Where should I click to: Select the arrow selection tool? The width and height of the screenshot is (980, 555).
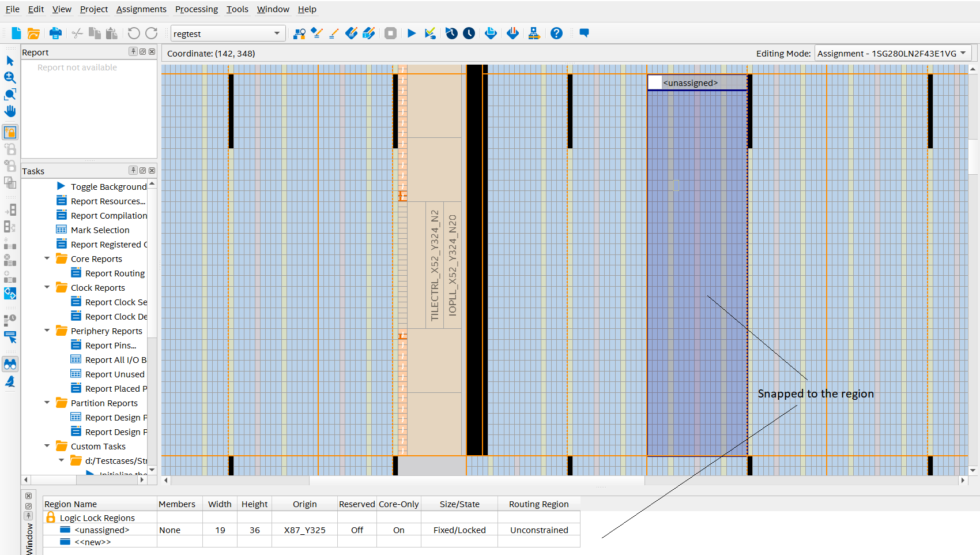(x=10, y=61)
